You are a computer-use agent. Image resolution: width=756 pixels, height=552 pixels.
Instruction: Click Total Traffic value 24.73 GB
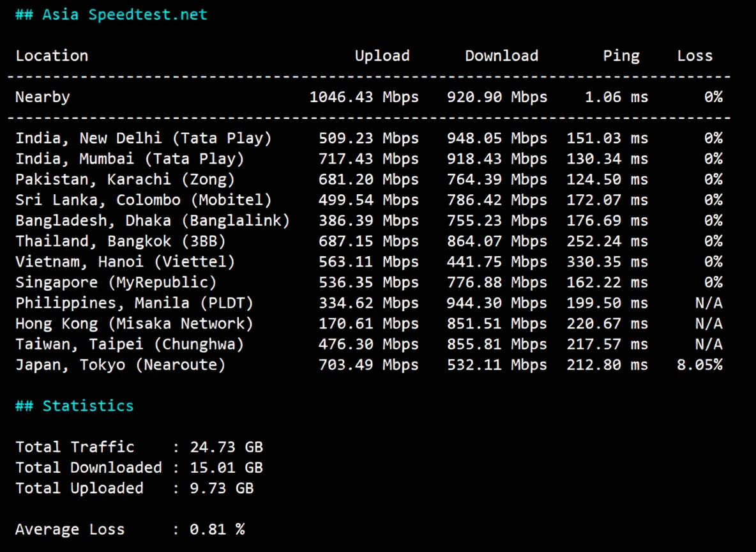pyautogui.click(x=226, y=447)
